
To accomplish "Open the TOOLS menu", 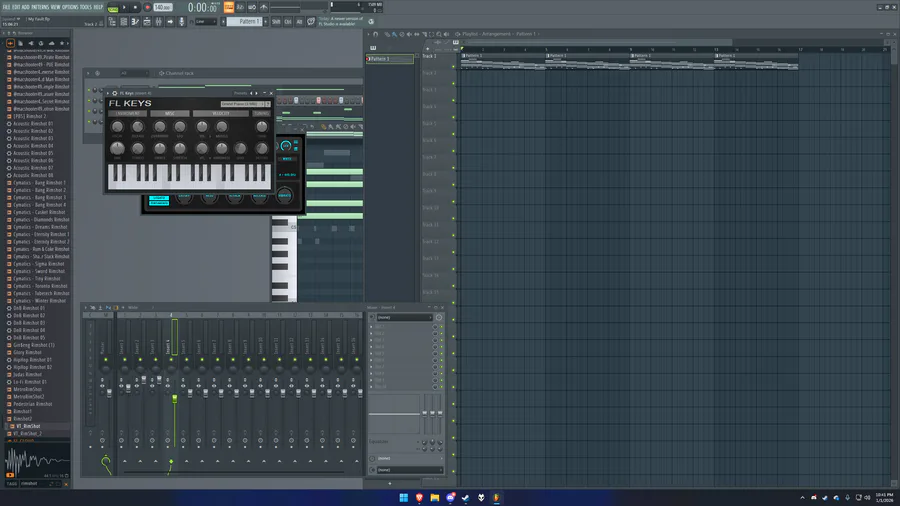I will tap(86, 7).
